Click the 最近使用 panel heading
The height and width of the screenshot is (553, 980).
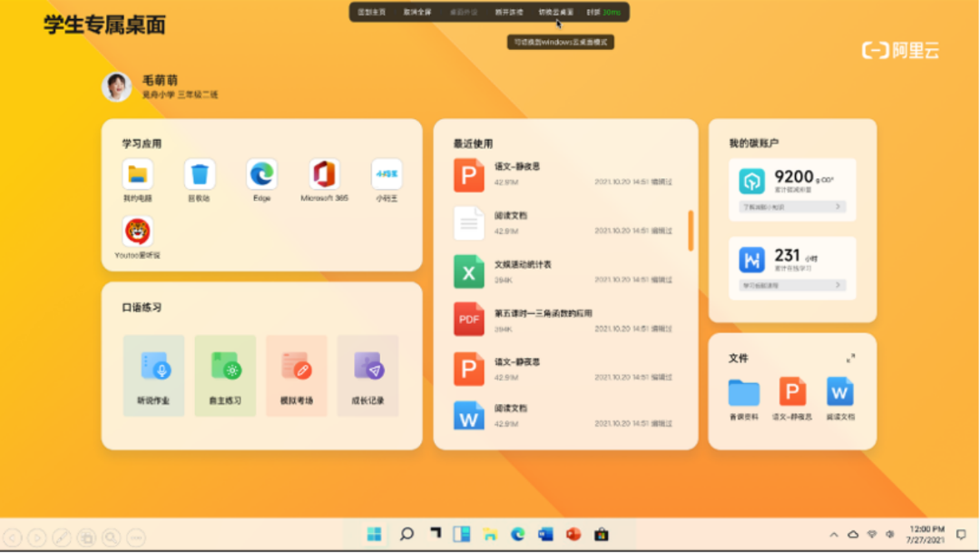pos(473,143)
